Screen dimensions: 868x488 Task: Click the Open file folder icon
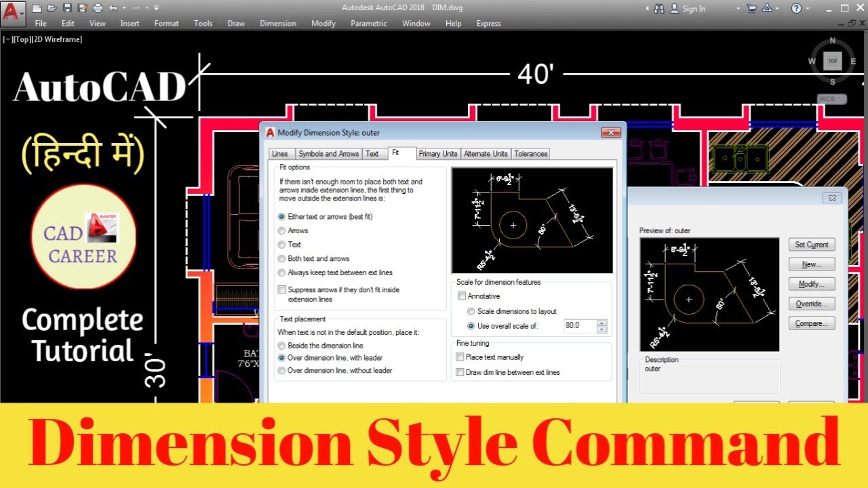[x=52, y=8]
